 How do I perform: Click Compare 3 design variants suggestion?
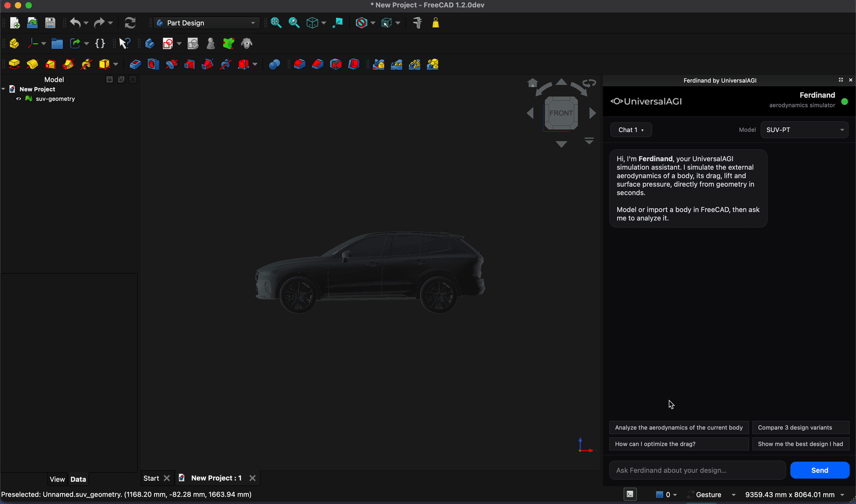coord(801,427)
